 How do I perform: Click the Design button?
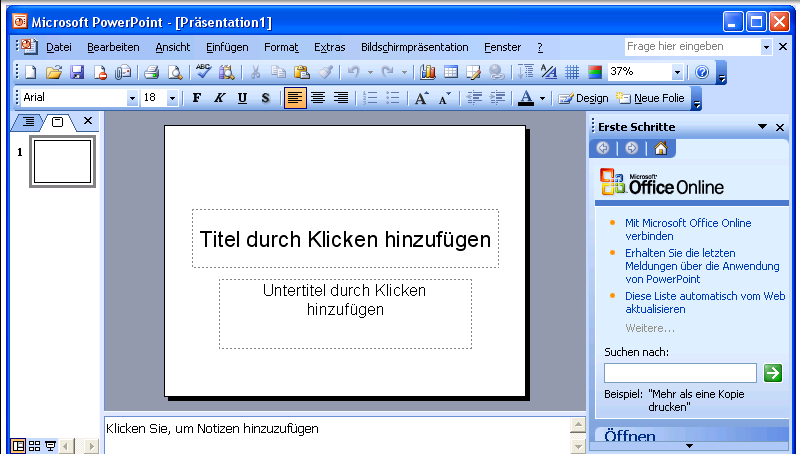point(584,98)
